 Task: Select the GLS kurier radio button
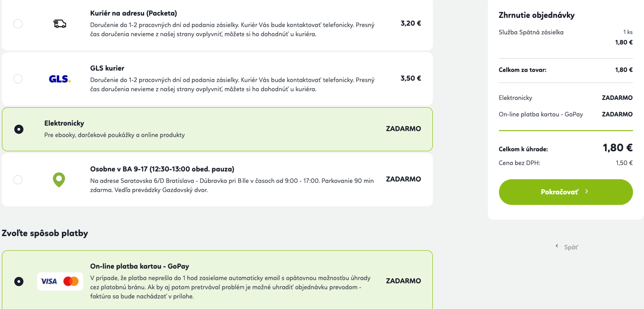[x=18, y=79]
